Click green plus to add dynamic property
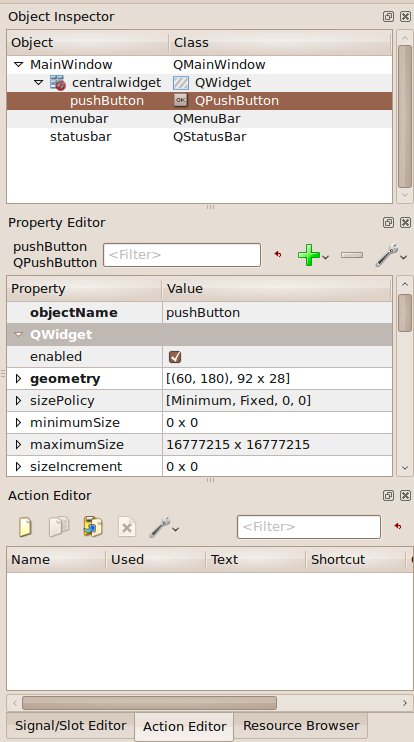The image size is (414, 742). [x=313, y=255]
